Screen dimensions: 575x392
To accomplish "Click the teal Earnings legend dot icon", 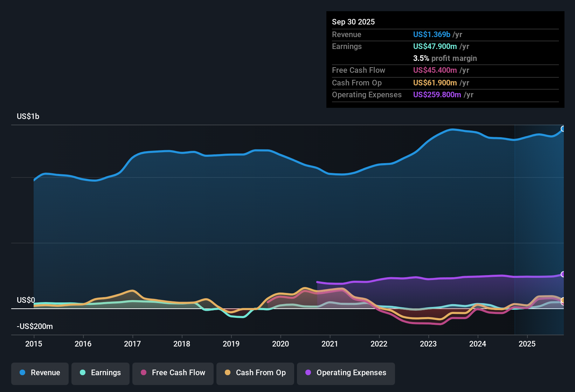I will tap(83, 373).
